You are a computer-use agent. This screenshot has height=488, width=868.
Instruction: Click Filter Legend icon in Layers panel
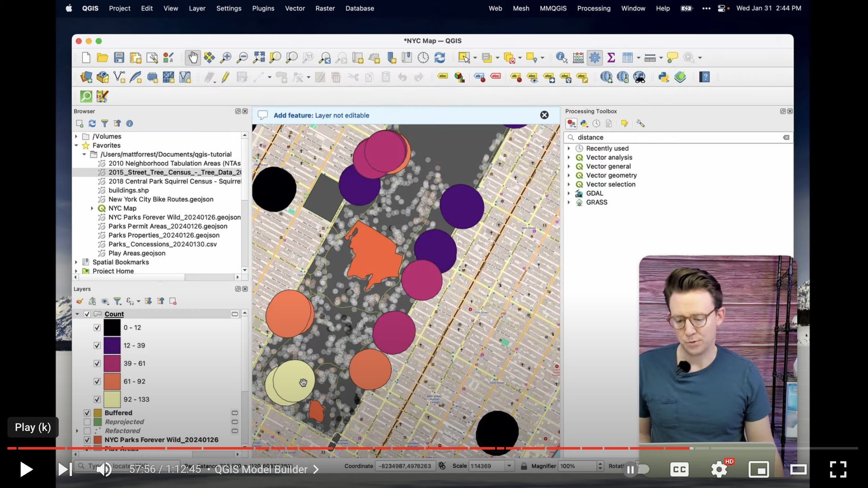[117, 301]
